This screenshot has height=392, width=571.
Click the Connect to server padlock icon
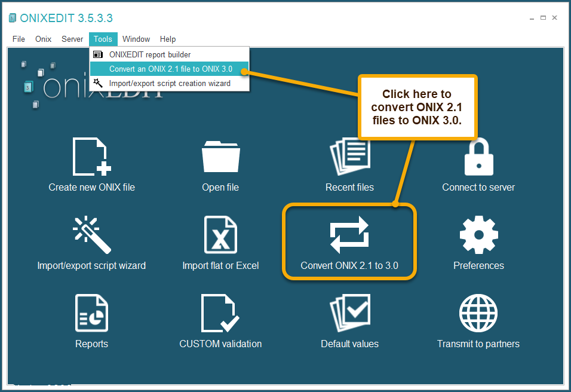coord(479,157)
